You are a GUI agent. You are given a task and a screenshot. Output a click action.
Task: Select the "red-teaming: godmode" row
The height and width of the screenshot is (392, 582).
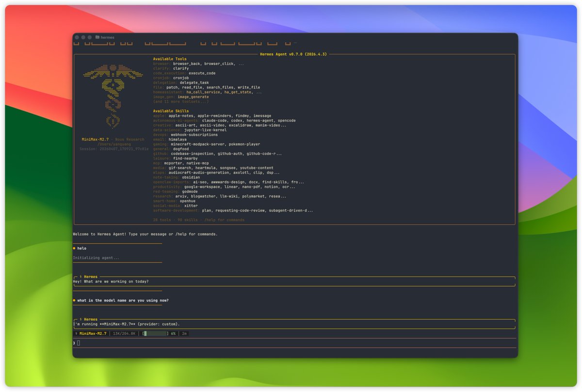tap(177, 192)
